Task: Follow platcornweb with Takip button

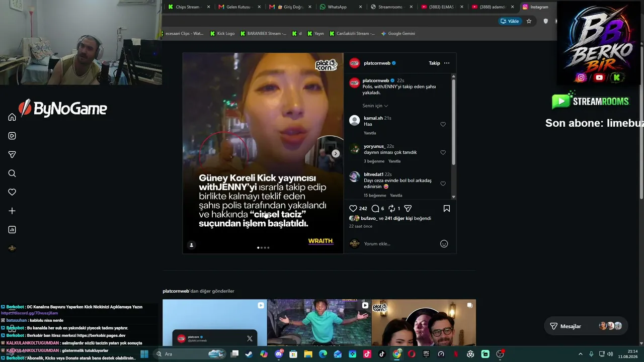Action: (x=434, y=63)
